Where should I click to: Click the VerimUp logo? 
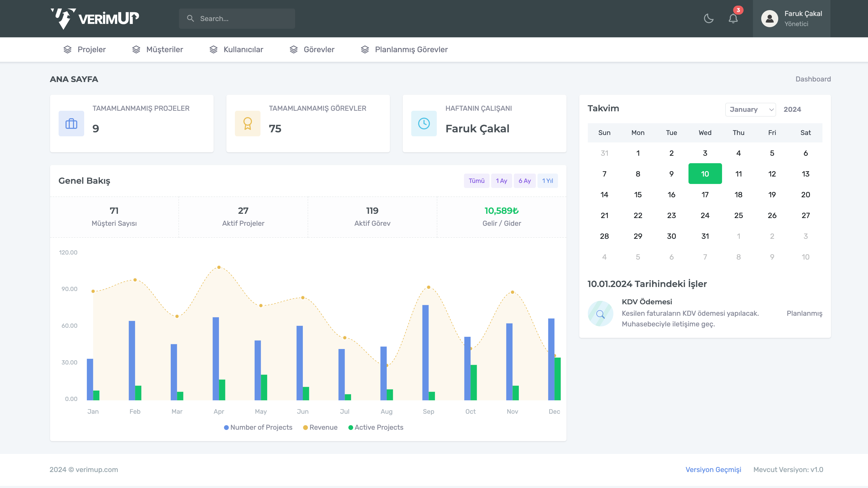[x=95, y=19]
